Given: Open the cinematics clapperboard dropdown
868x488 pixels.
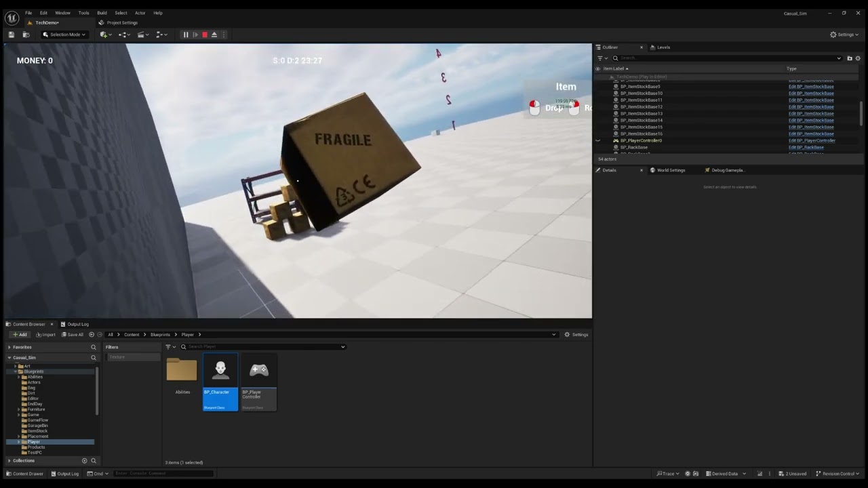Looking at the screenshot, I should tap(143, 35).
